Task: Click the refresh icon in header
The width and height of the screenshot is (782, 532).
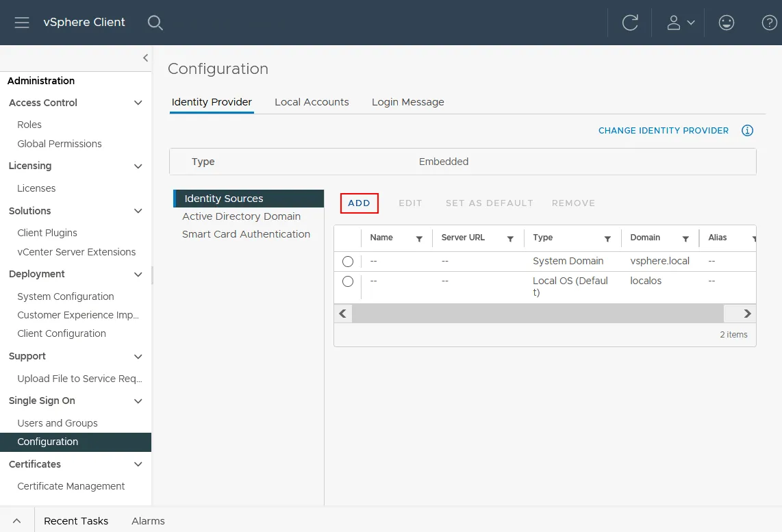Action: point(629,23)
